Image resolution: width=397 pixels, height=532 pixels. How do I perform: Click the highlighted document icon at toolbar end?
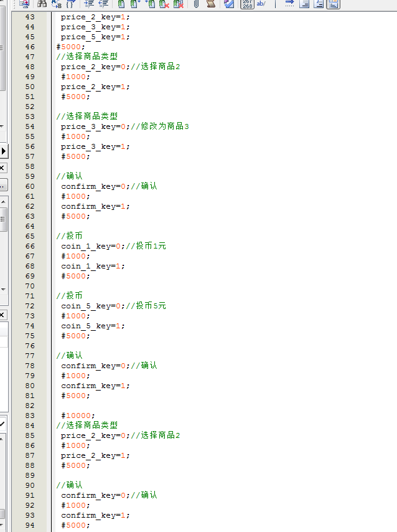[x=334, y=4]
